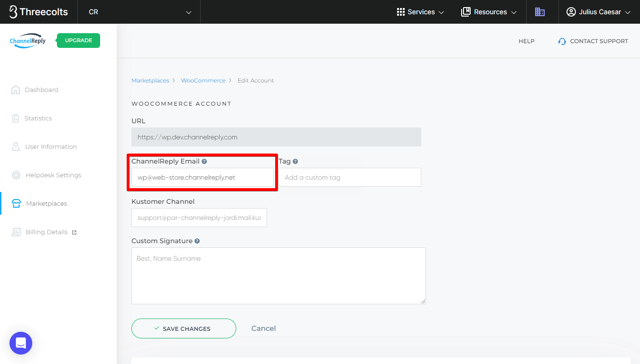Image resolution: width=640 pixels, height=364 pixels.
Task: Open the Resources menu
Action: tap(489, 12)
